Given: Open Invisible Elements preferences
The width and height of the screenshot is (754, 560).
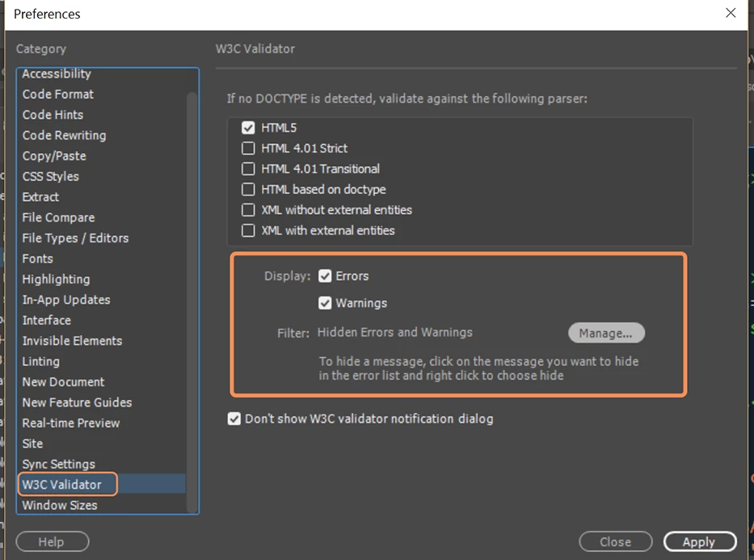Looking at the screenshot, I should click(x=102, y=341).
